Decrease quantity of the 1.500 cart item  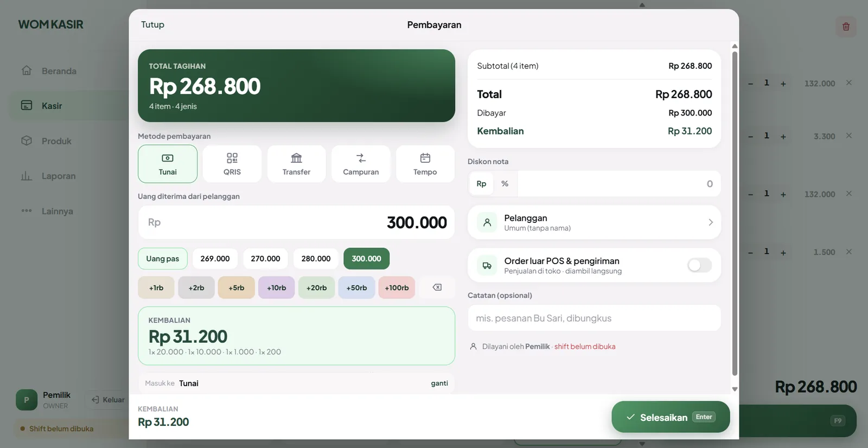(750, 252)
